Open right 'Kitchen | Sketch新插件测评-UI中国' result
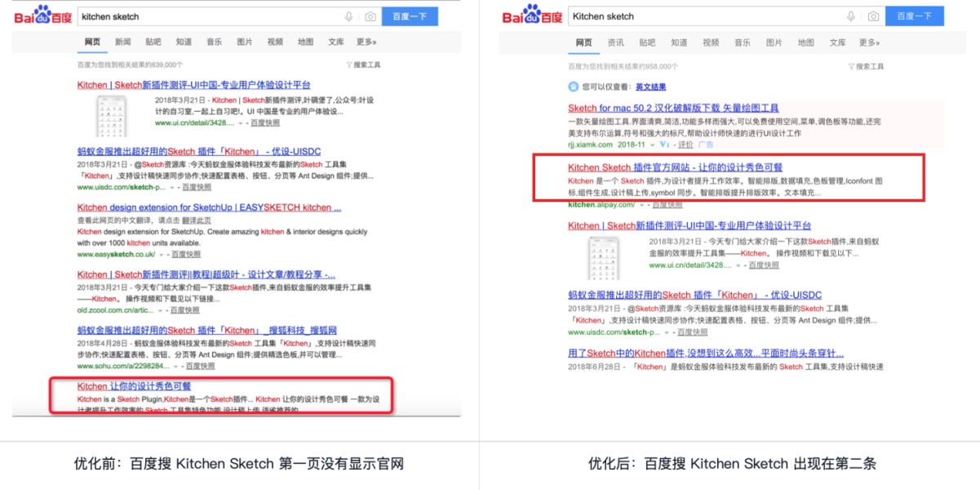Image resolution: width=980 pixels, height=490 pixels. (690, 225)
